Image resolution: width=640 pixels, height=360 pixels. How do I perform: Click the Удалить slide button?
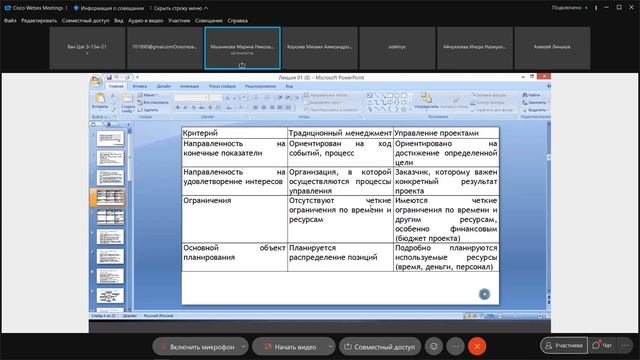click(x=148, y=110)
